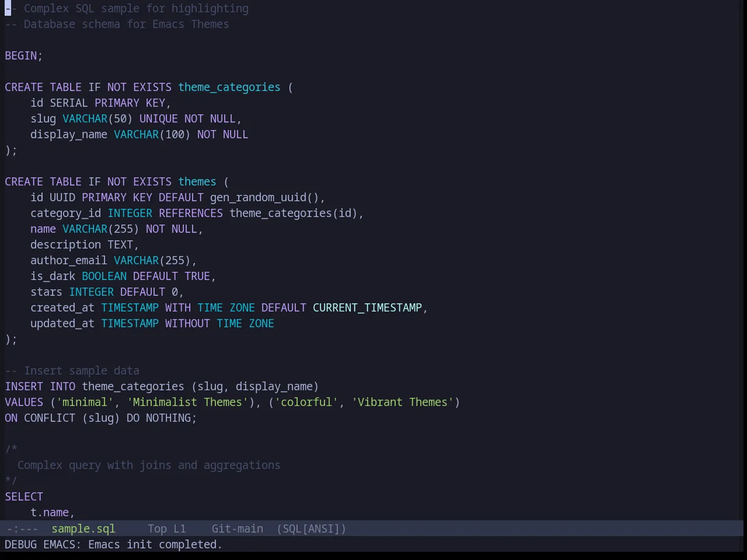The image size is (747, 560).
Task: Click the theme_categories table name in first CREATE TABLE
Action: 229,87
